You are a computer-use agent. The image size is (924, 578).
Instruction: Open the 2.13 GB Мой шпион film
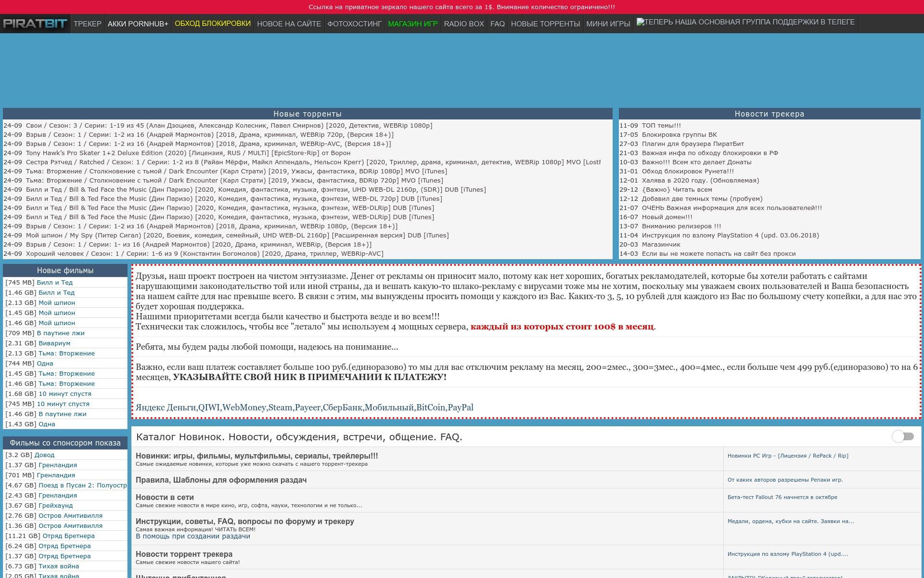pos(57,302)
